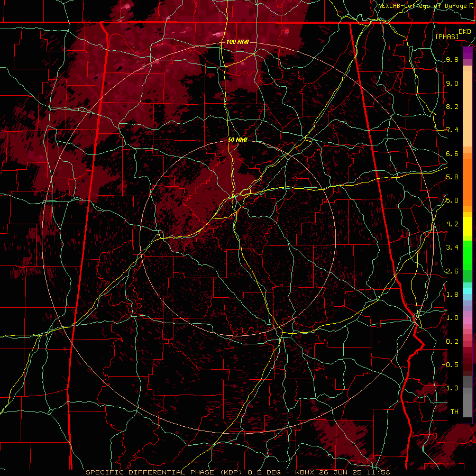This screenshot has width=476, height=476.
Task: Pick the gray segment beside the TH label
Action: [x=467, y=407]
